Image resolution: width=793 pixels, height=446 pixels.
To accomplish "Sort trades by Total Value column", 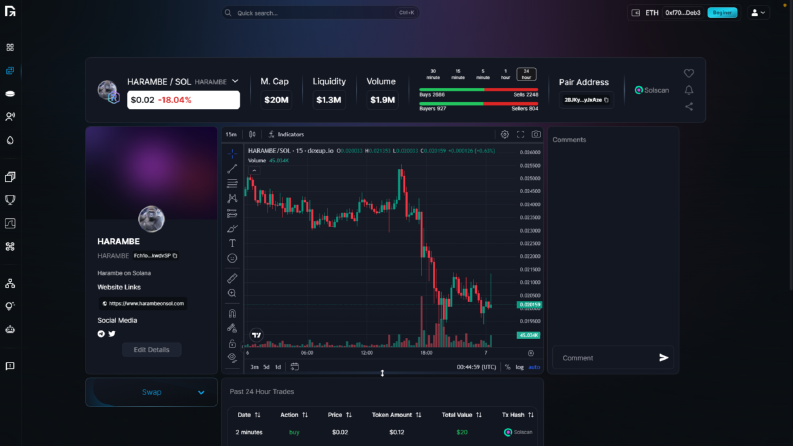I will point(461,415).
